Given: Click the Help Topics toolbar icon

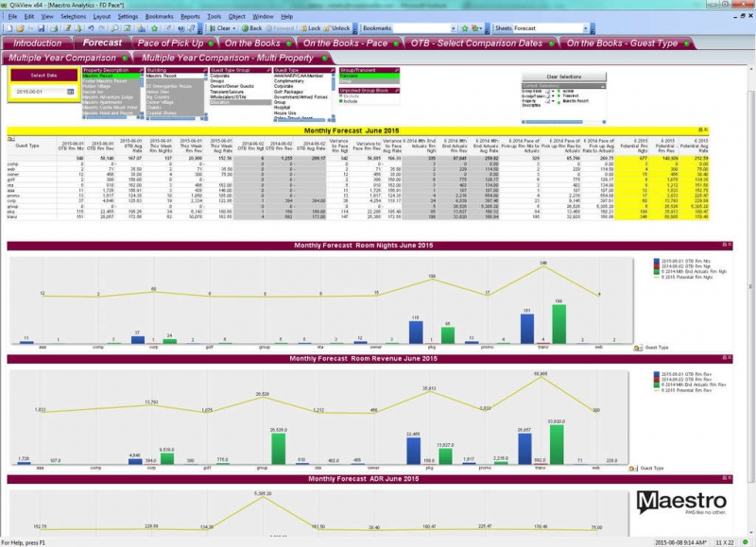Looking at the screenshot, I should (x=180, y=28).
